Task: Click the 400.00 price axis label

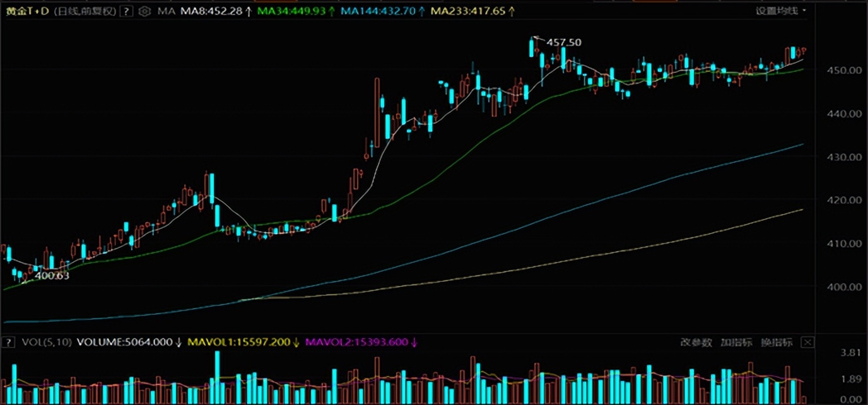Action: (x=846, y=286)
